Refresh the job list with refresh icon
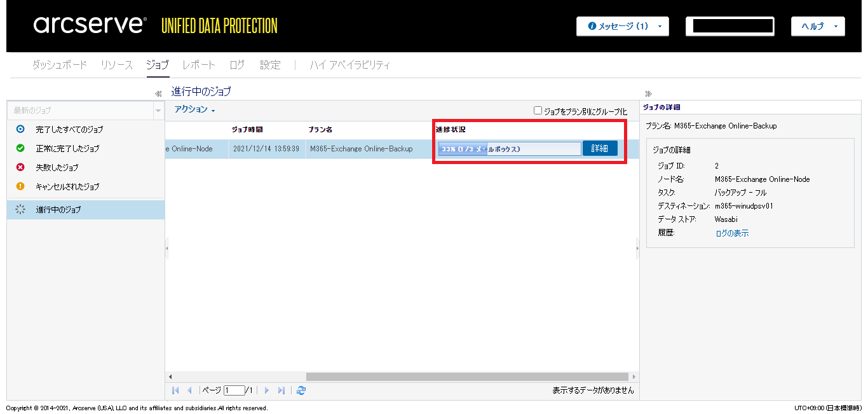 pyautogui.click(x=301, y=390)
